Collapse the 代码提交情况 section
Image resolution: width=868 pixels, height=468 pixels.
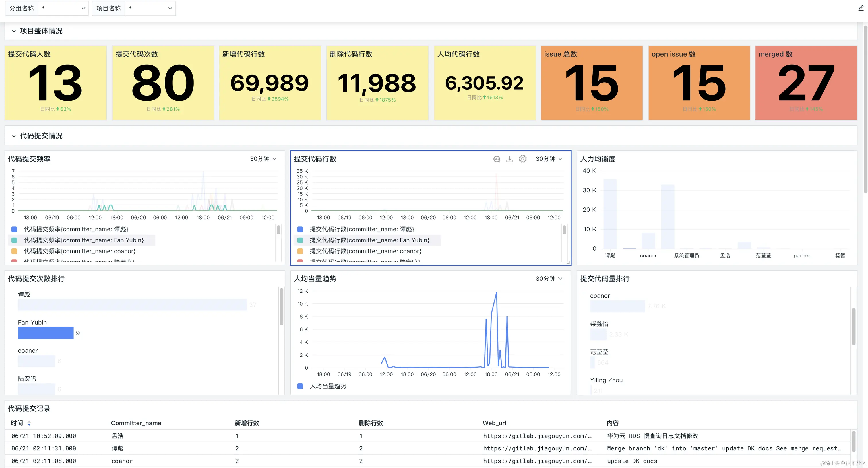(14, 136)
